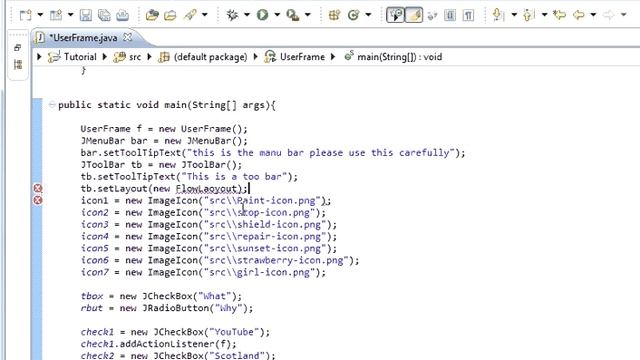Navigate Back with the left arrow
The image size is (640, 360).
tap(578, 15)
